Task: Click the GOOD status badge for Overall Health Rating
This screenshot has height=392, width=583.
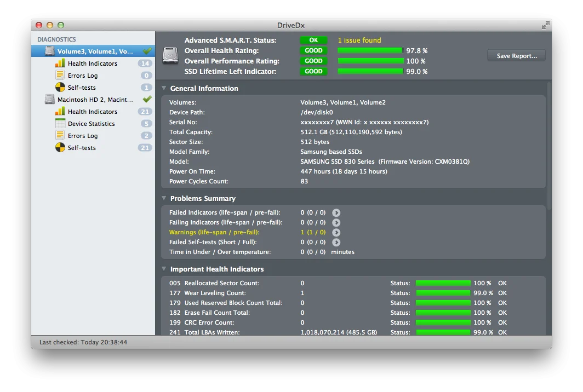Action: tap(313, 50)
